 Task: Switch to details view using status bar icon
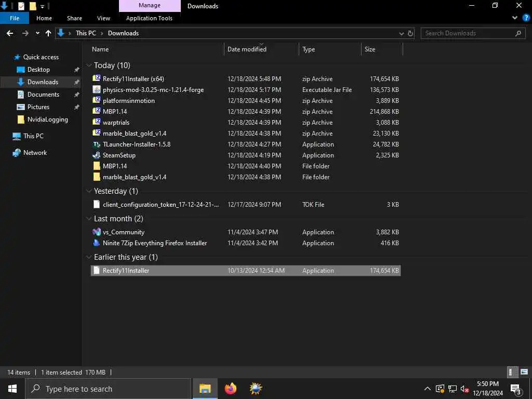pyautogui.click(x=512, y=372)
